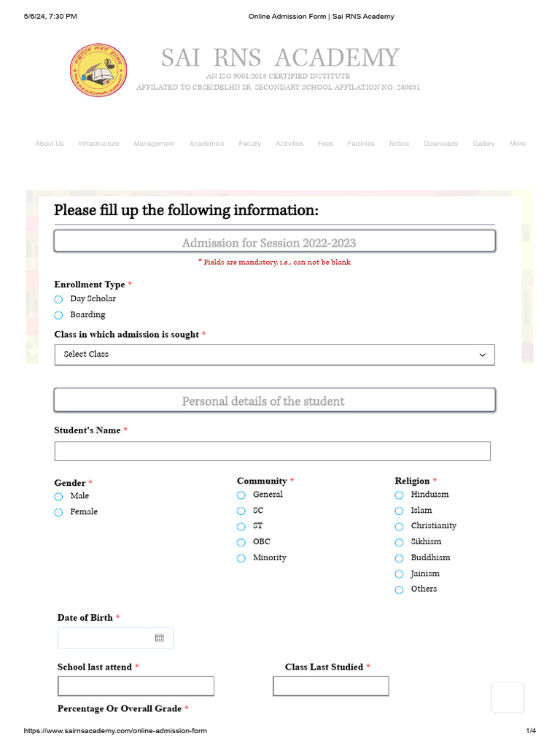Choose Jainism religion radio button

coord(399,575)
